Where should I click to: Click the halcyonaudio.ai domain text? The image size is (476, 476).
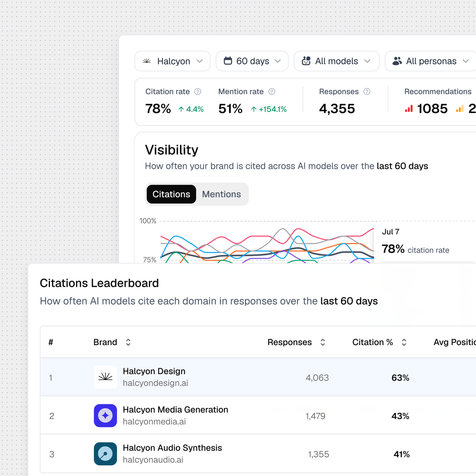[x=153, y=460]
